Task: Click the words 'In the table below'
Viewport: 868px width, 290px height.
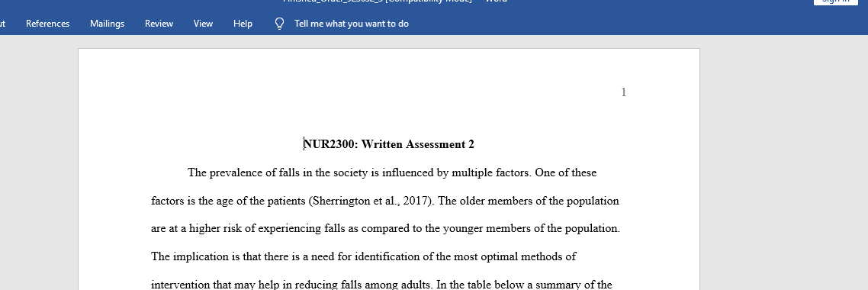Action: click(480, 285)
